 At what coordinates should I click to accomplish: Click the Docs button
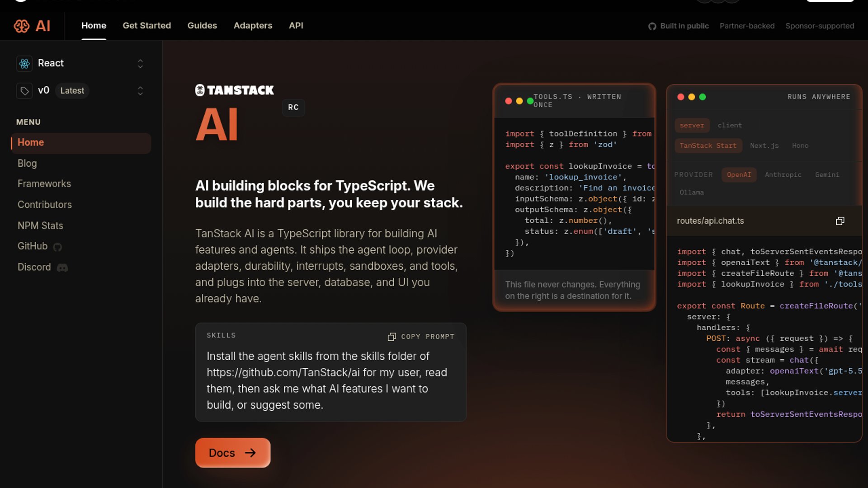pos(233,453)
